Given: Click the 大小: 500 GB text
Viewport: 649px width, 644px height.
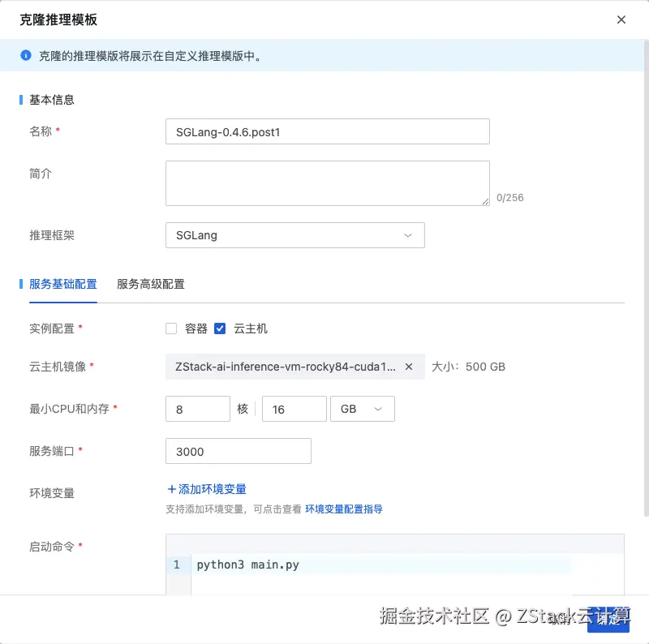Looking at the screenshot, I should [468, 367].
